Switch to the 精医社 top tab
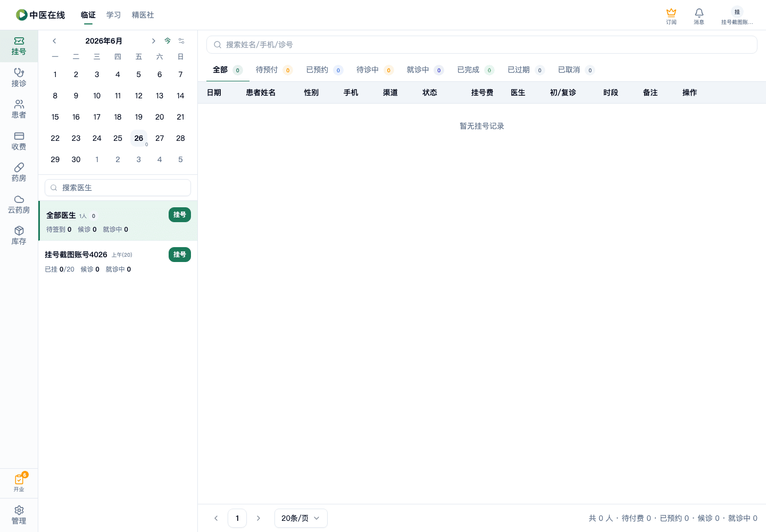Image resolution: width=766 pixels, height=532 pixels. click(x=143, y=15)
